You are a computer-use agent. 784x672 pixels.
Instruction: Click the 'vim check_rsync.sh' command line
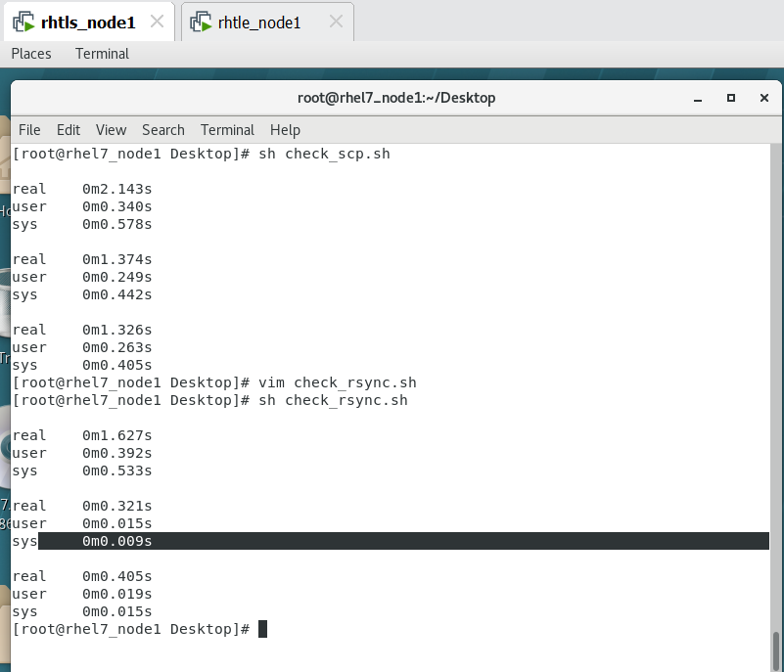coord(338,382)
